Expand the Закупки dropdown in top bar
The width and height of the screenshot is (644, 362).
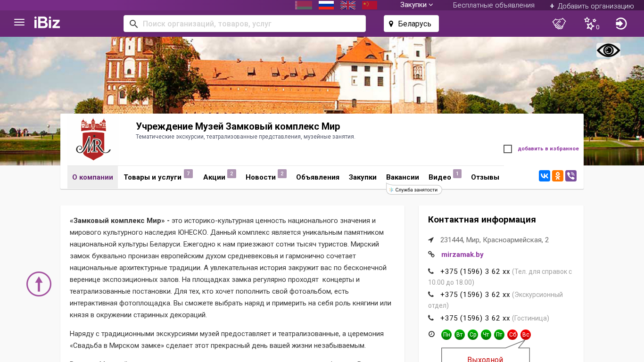click(x=416, y=5)
